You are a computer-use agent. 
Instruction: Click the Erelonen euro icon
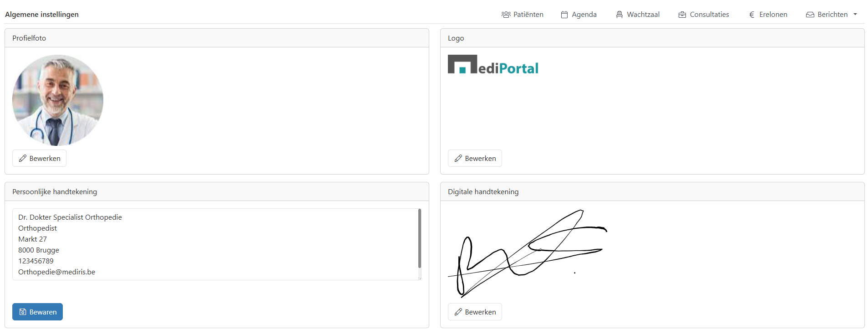(x=752, y=15)
